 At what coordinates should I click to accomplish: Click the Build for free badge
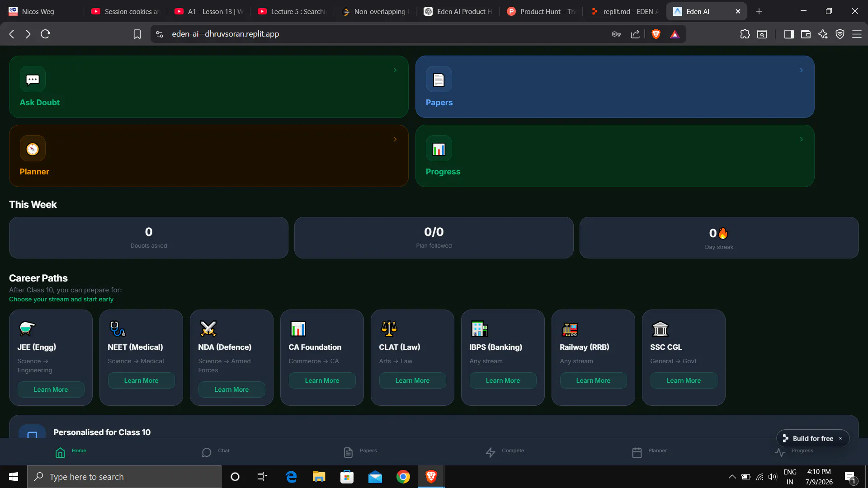[808, 438]
